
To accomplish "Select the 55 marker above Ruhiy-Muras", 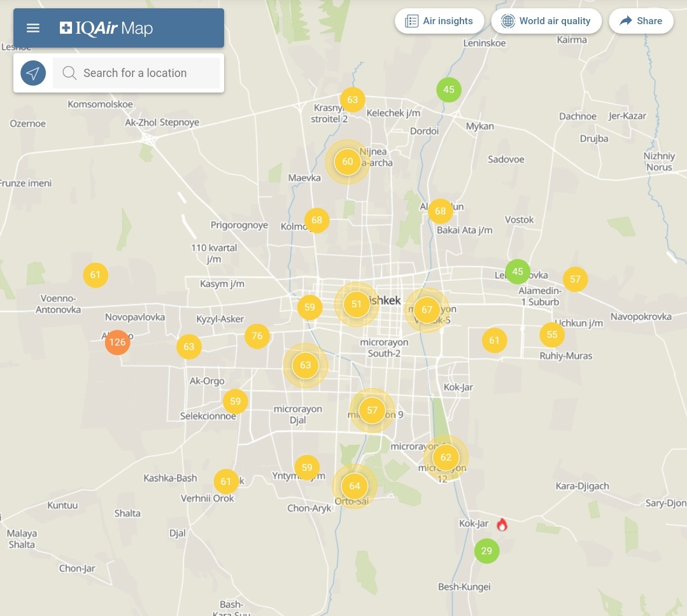I will coord(552,335).
